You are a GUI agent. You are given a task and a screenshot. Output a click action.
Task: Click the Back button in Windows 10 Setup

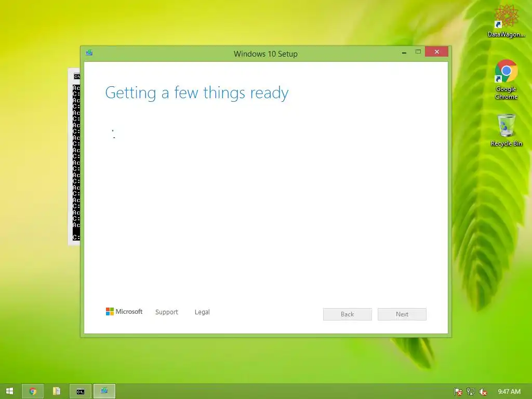(347, 314)
